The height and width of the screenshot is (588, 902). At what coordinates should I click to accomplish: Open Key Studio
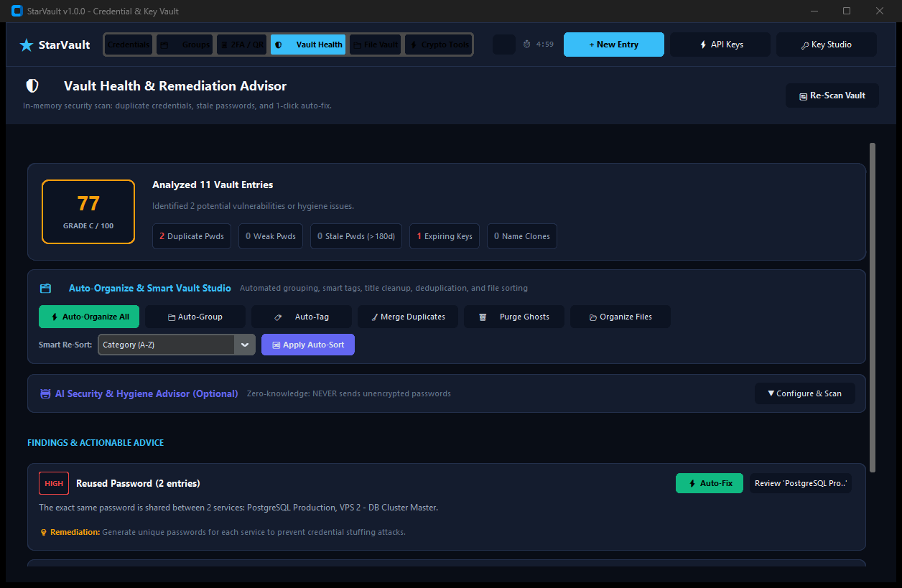827,45
